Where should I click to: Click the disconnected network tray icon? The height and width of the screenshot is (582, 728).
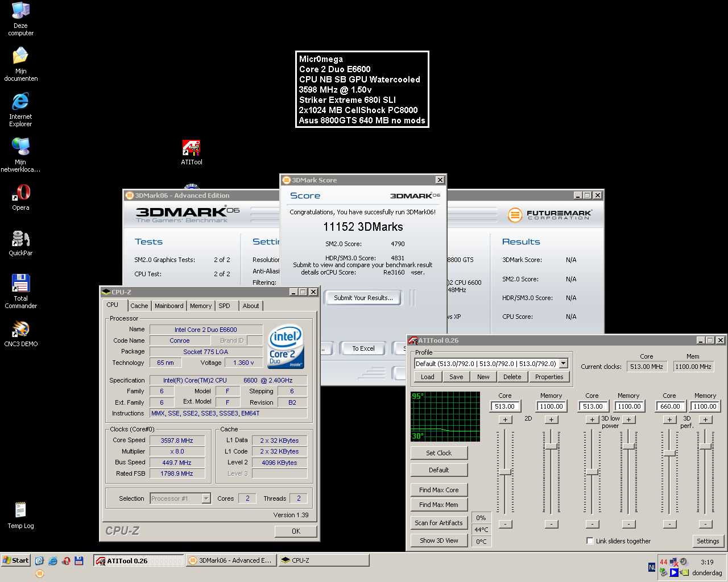(674, 562)
